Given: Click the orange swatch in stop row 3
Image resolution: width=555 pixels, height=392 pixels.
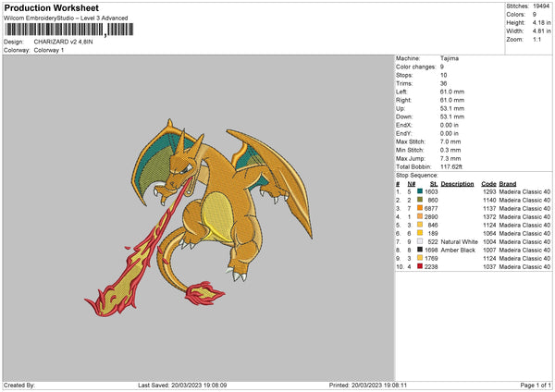Looking at the screenshot, I should point(420,208).
